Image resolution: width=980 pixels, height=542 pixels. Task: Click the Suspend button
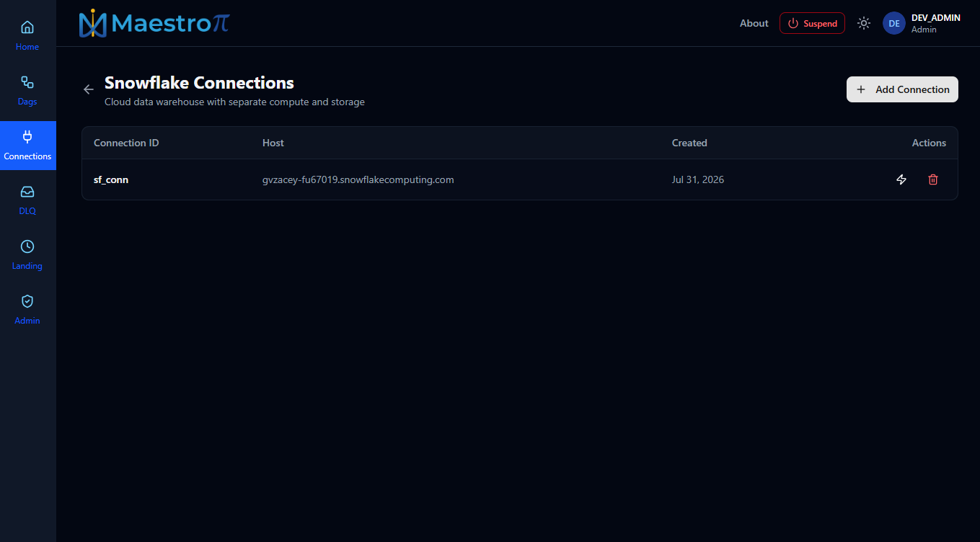[x=812, y=23]
